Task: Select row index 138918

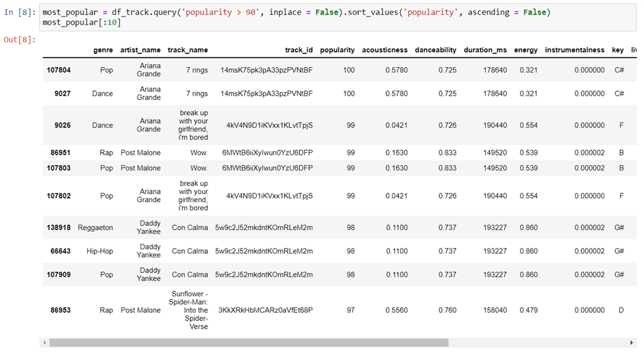Action: point(59,227)
